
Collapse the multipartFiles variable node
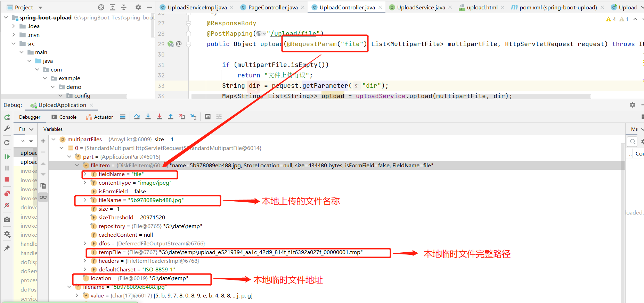[54, 139]
